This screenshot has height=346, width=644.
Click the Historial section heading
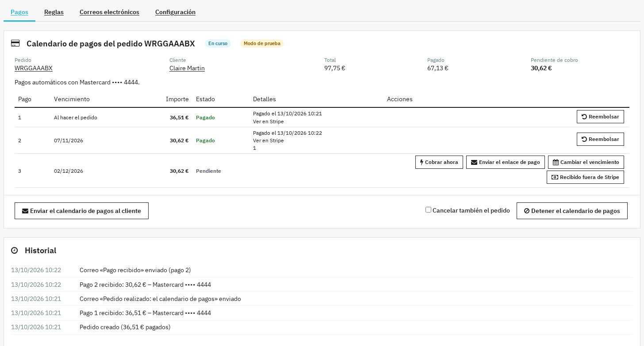point(40,251)
